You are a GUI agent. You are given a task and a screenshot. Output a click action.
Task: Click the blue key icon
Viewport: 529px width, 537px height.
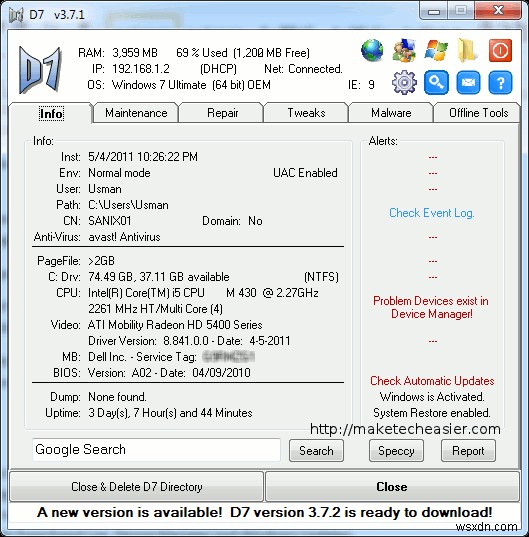click(436, 83)
